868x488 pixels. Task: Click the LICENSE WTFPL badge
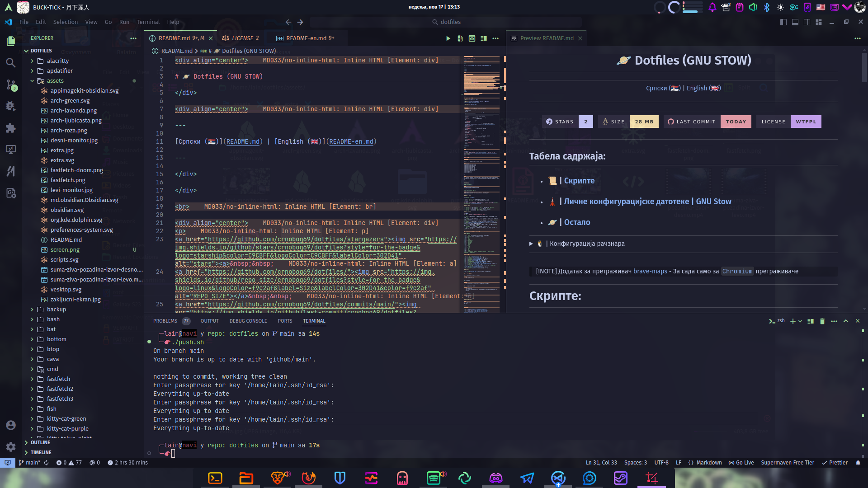click(789, 122)
